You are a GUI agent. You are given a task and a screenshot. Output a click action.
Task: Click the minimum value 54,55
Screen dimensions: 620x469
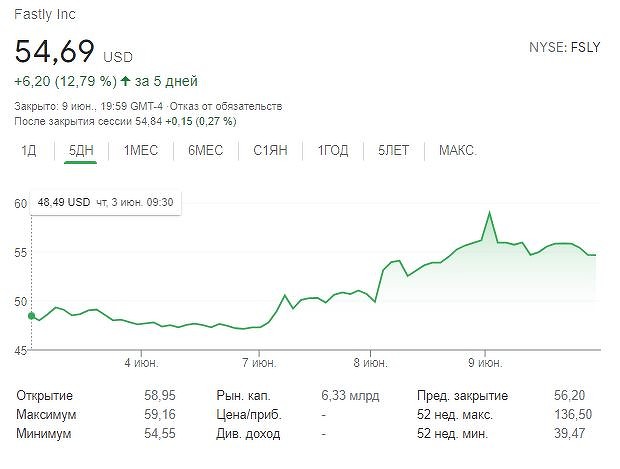pos(160,433)
